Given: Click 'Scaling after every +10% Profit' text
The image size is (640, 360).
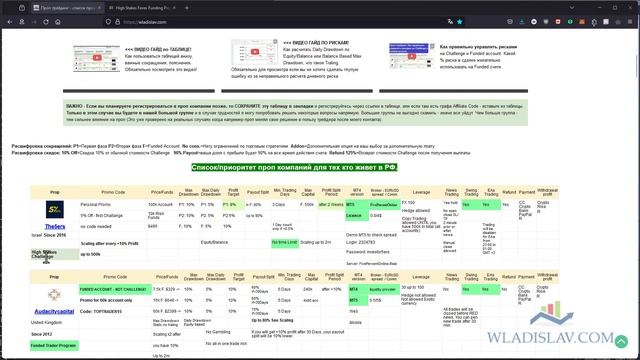Looking at the screenshot, I should (109, 244).
